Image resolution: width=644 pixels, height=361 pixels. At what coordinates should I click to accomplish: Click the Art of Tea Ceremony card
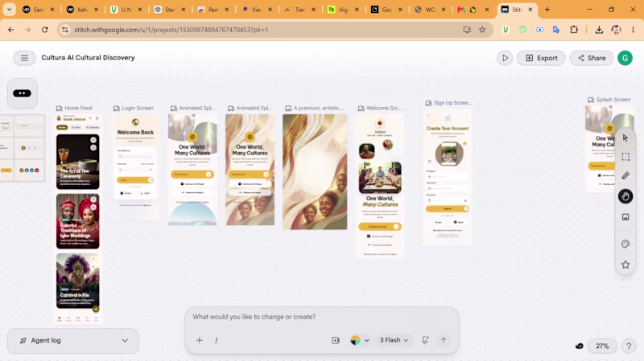[77, 162]
